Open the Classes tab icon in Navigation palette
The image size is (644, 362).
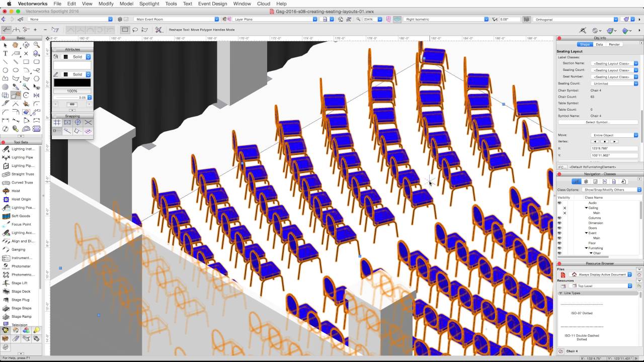click(577, 182)
